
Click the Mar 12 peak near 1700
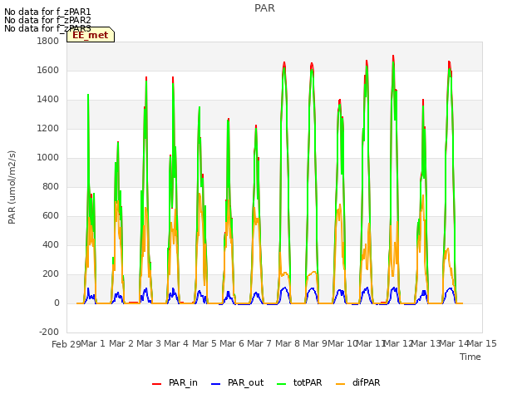point(393,57)
